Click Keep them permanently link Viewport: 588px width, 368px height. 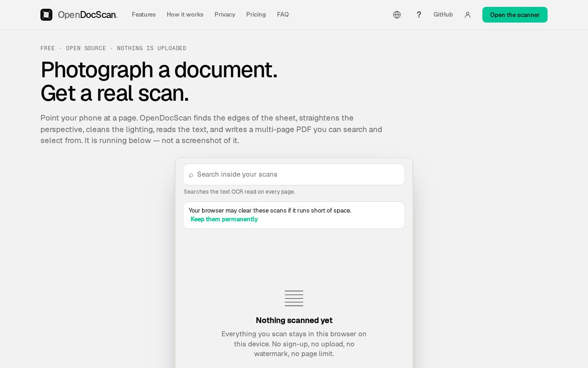[x=224, y=219]
